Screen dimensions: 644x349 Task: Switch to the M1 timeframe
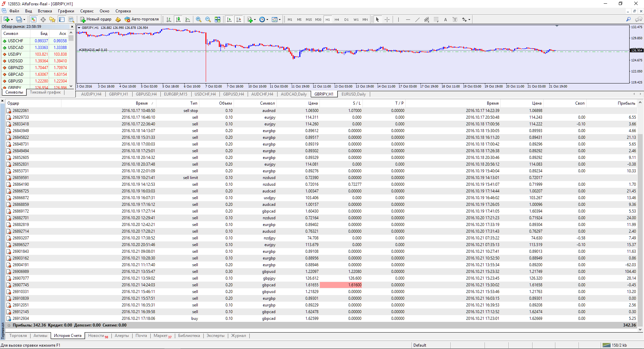pos(290,19)
